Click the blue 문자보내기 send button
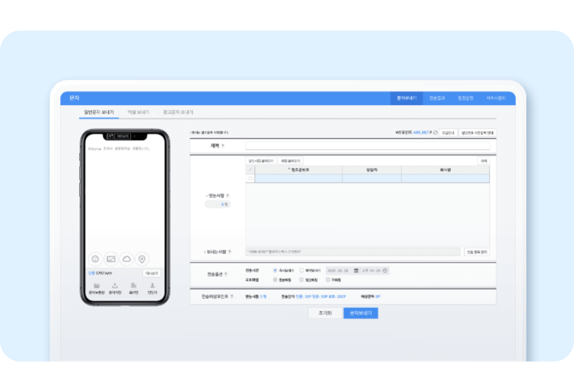574x392 pixels. 360,313
